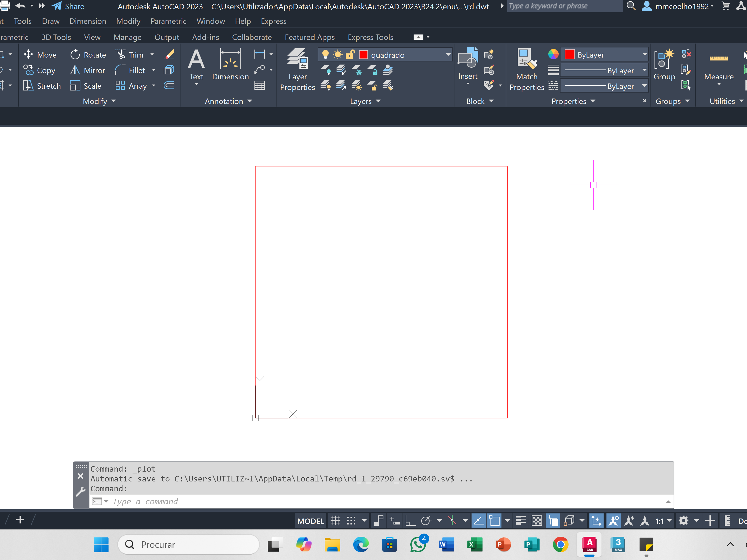The width and height of the screenshot is (747, 560).
Task: Switch to the Express Tools ribbon tab
Action: click(370, 37)
